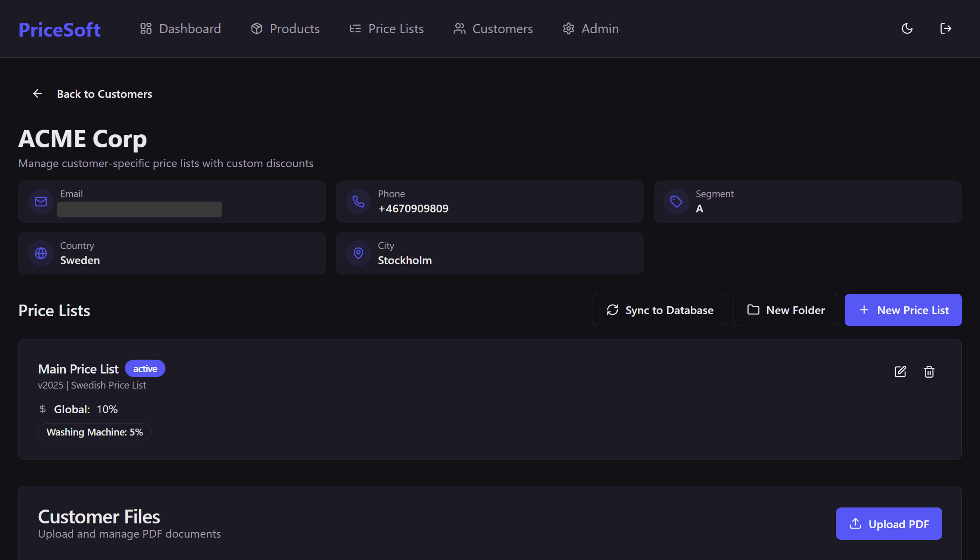
Task: Go to the Products page
Action: tap(285, 29)
